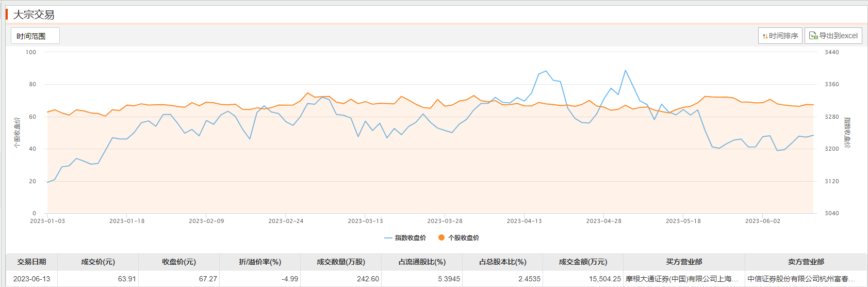Click the 2023-02-09 x-axis date label
Image resolution: width=868 pixels, height=287 pixels.
[x=206, y=221]
